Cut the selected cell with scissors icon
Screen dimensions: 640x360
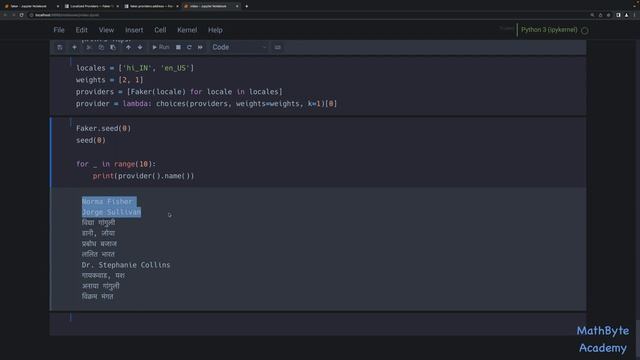coord(88,47)
